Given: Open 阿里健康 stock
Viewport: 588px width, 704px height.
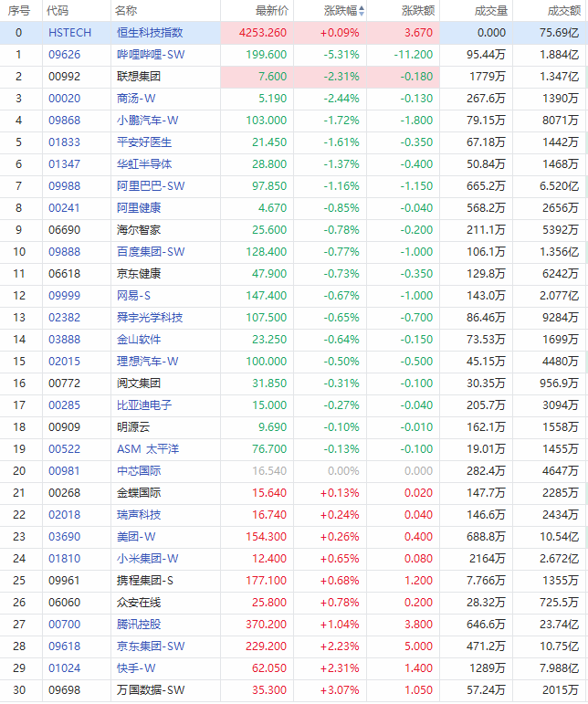Looking at the screenshot, I should [139, 208].
